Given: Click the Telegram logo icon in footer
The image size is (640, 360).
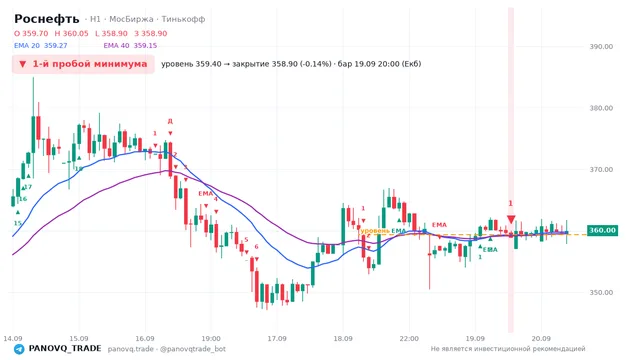Looking at the screenshot, I should pos(19,349).
